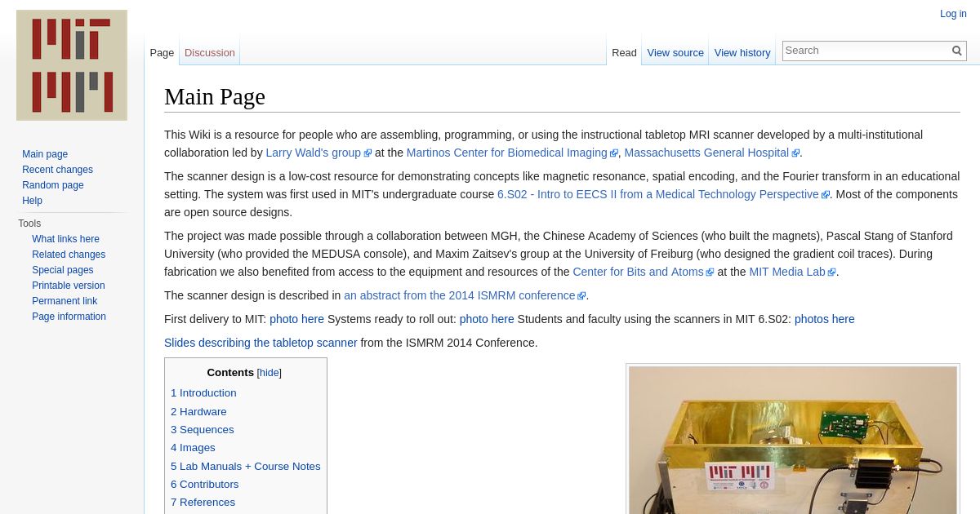Go to Main page in sidebar
980x514 pixels.
point(45,154)
